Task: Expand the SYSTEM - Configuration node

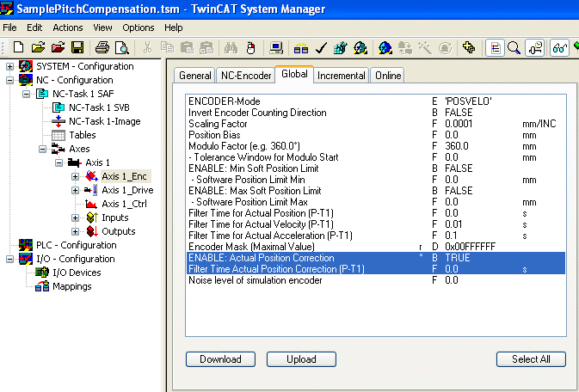Action: [x=9, y=66]
